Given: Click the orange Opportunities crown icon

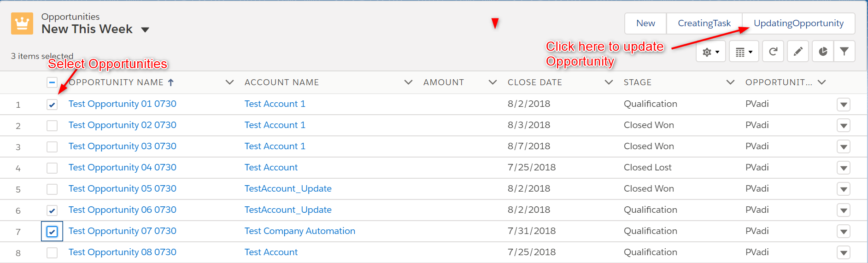Looking at the screenshot, I should tap(22, 23).
